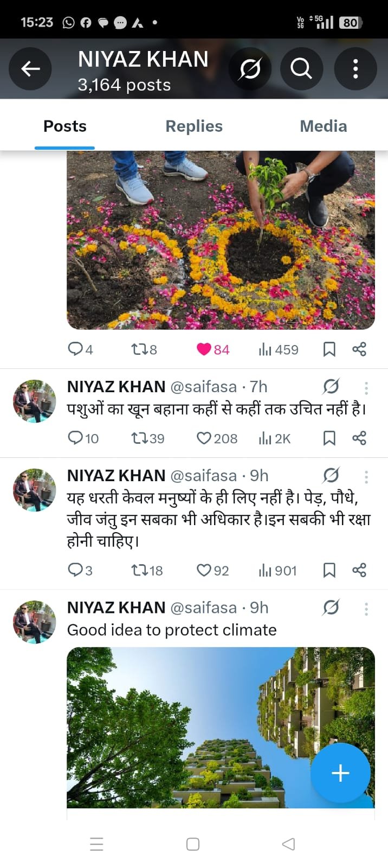This screenshot has width=388, height=868.
Task: Open the compose new post button
Action: click(340, 773)
